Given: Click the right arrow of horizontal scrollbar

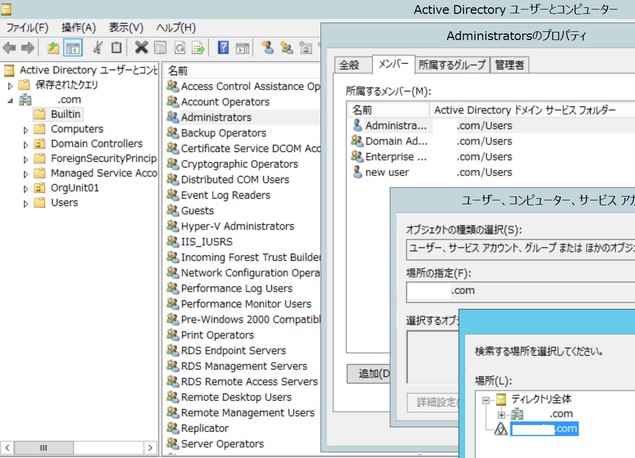Looking at the screenshot, I should 150,447.
